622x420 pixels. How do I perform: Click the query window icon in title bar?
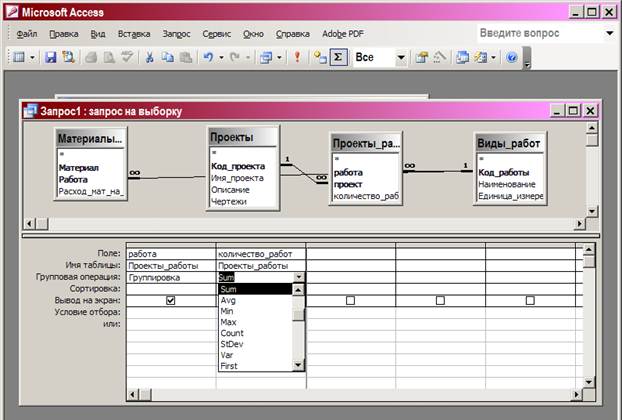coord(30,111)
